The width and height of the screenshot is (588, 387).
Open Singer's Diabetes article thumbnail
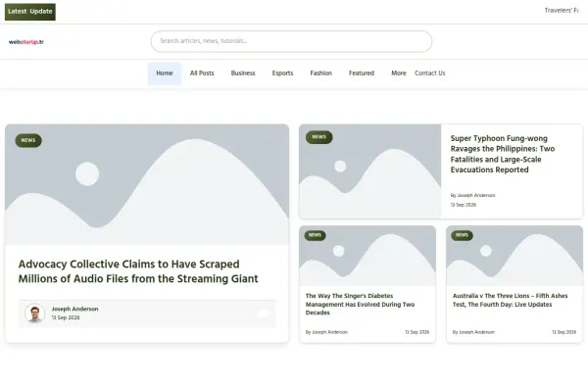(367, 256)
